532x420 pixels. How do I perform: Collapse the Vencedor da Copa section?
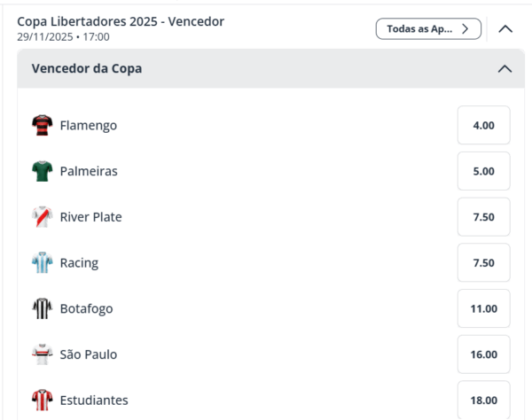(x=505, y=69)
